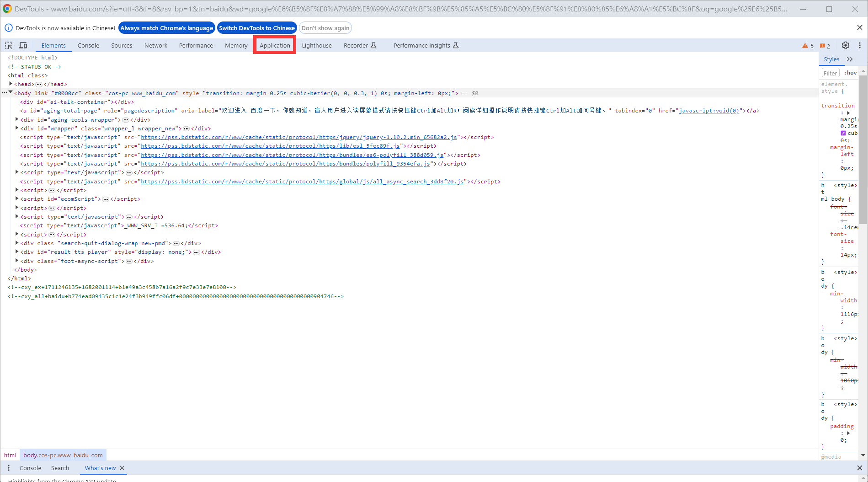Close the language notification banner
Viewport: 868px width, 482px height.
(859, 27)
